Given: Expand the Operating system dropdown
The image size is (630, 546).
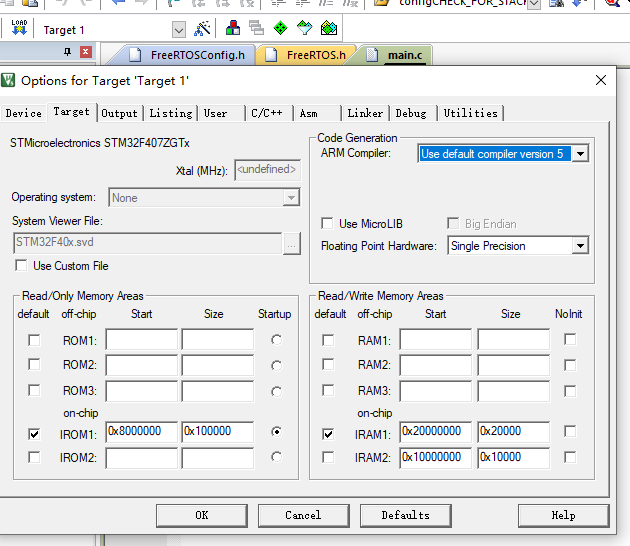Looking at the screenshot, I should pos(291,198).
